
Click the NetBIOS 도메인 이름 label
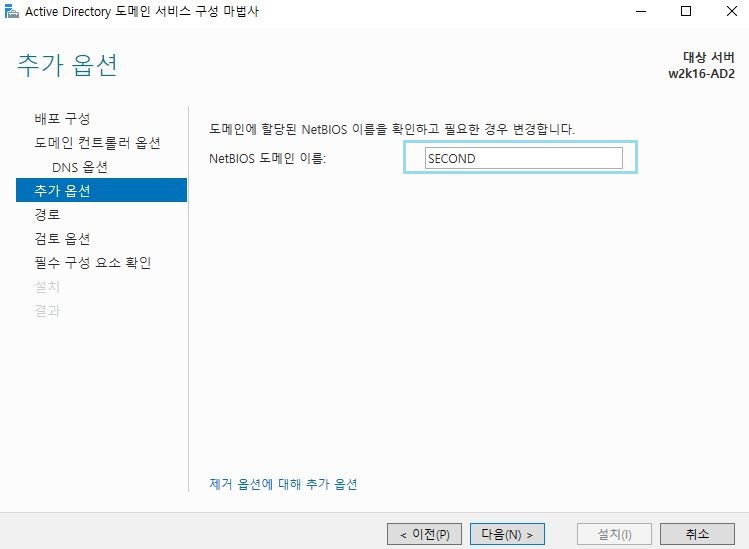(268, 158)
